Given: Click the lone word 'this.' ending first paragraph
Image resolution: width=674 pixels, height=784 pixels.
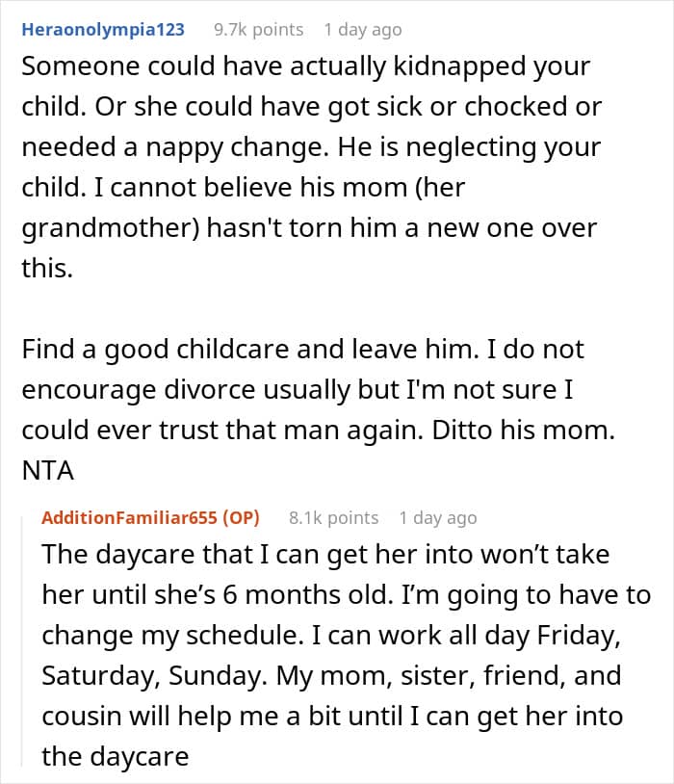Looking at the screenshot, I should 47,268.
